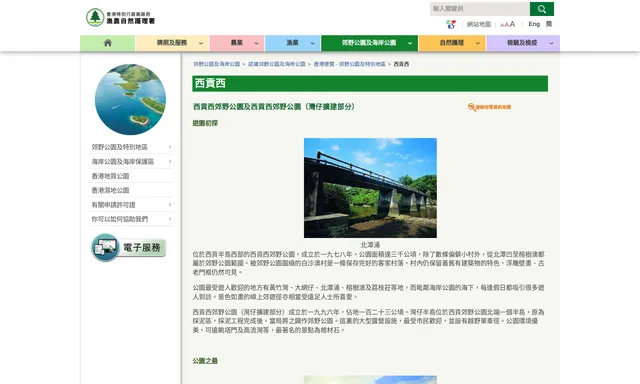The image size is (640, 384).
Task: Open the 郊野公園及海岸公園 menu tab
Action: pos(369,43)
